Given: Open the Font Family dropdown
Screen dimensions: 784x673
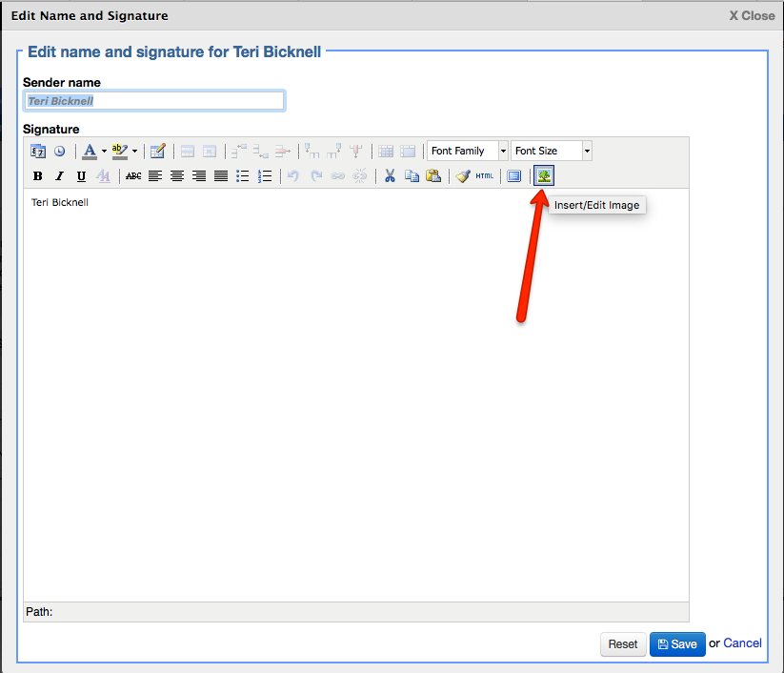Looking at the screenshot, I should click(467, 151).
